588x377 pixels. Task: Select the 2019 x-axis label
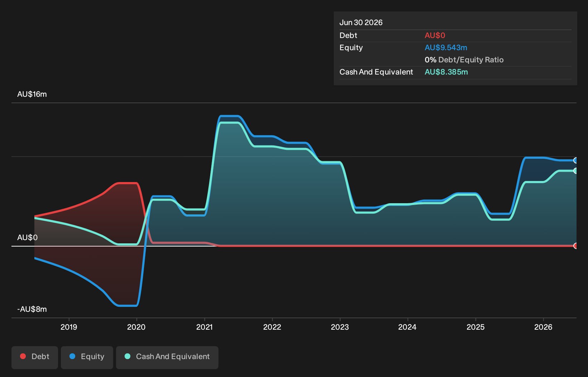(x=69, y=327)
